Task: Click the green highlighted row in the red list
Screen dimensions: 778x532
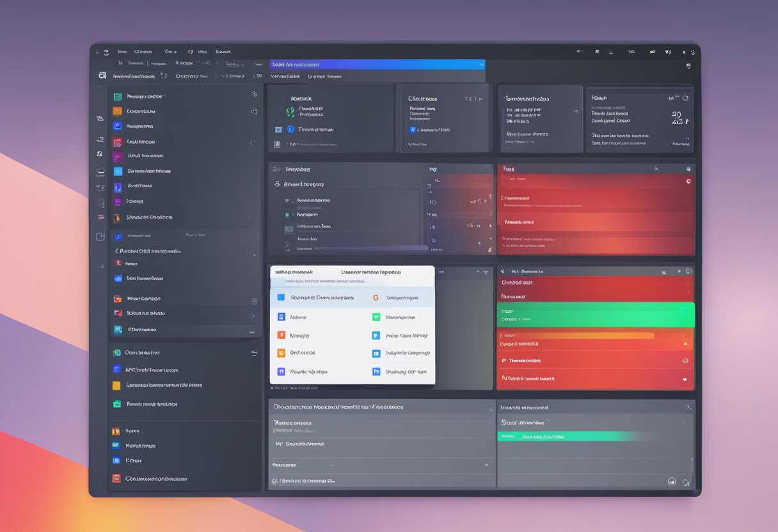Action: click(x=595, y=315)
